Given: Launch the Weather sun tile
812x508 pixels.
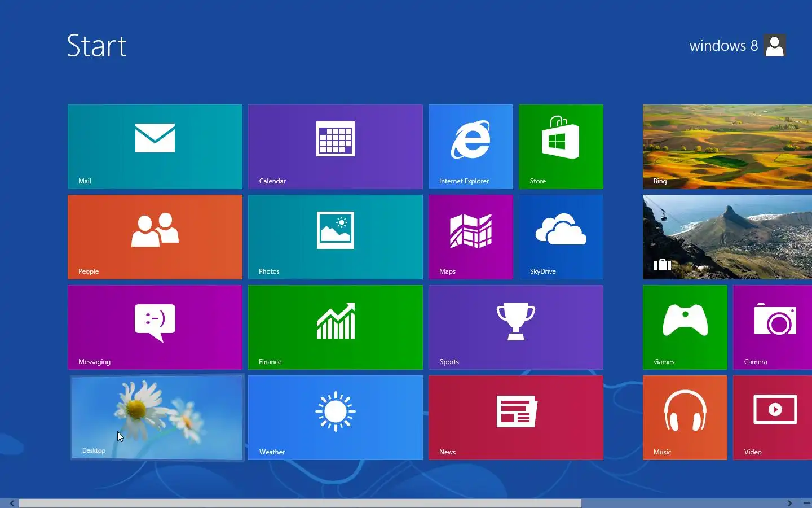Looking at the screenshot, I should 336,418.
